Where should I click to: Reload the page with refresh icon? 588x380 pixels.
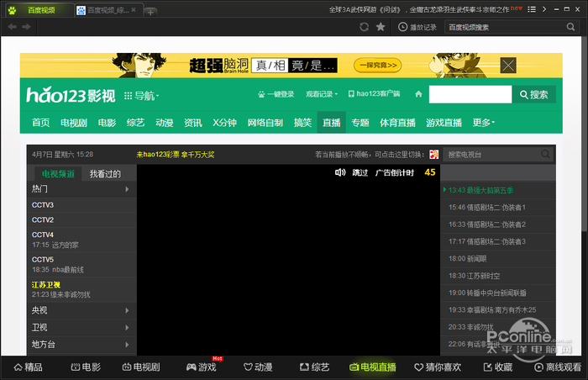(364, 27)
